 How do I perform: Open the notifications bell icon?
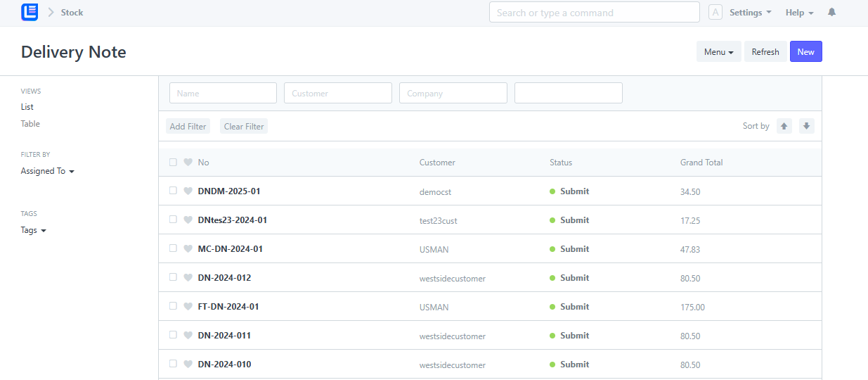(x=831, y=13)
